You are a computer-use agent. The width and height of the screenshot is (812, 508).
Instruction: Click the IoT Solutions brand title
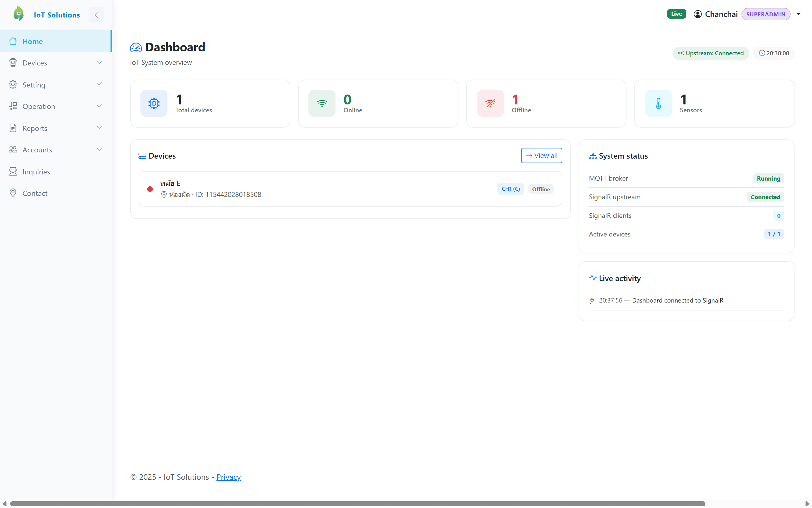tap(57, 15)
